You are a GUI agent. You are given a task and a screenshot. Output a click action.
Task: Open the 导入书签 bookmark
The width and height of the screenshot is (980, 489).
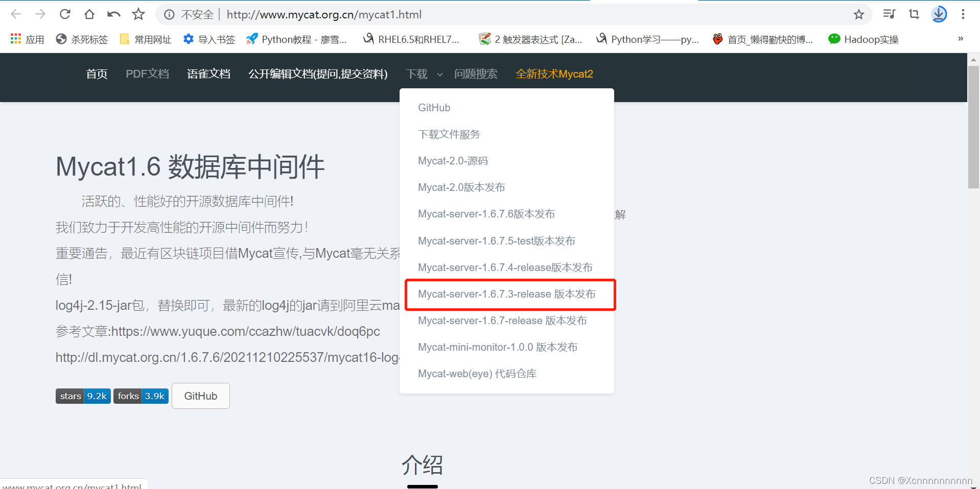click(x=209, y=39)
